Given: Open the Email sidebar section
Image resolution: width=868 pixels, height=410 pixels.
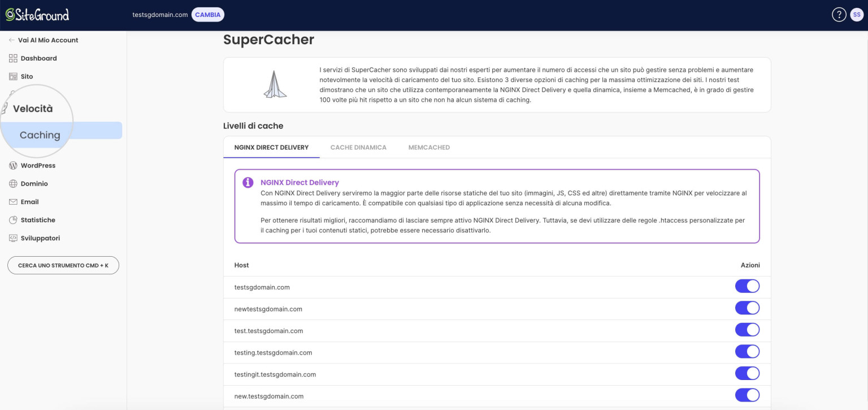Looking at the screenshot, I should 29,202.
